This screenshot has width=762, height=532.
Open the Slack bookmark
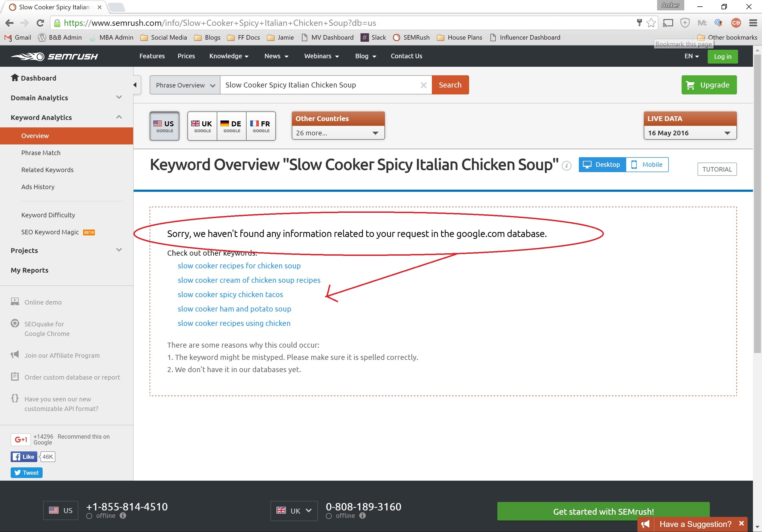click(x=373, y=38)
